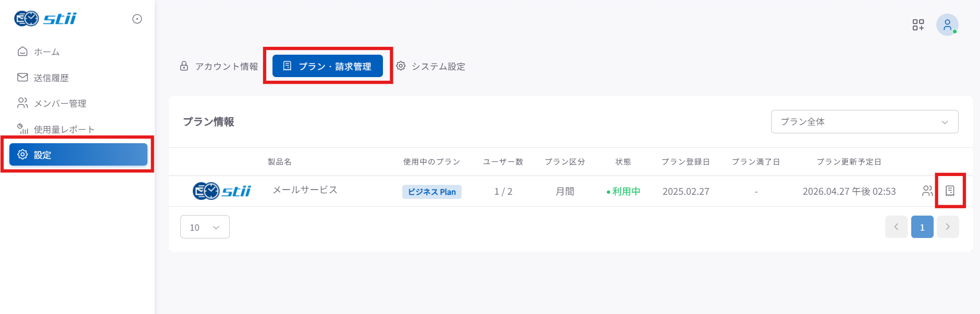Click the previous page arrow
Viewport: 980px width, 314px height.
pos(896,227)
